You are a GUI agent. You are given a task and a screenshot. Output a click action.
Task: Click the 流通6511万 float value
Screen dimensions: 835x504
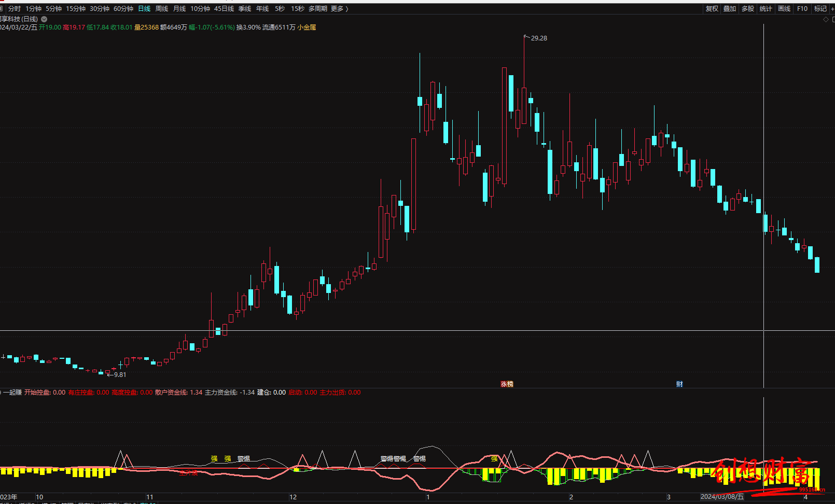(x=279, y=27)
